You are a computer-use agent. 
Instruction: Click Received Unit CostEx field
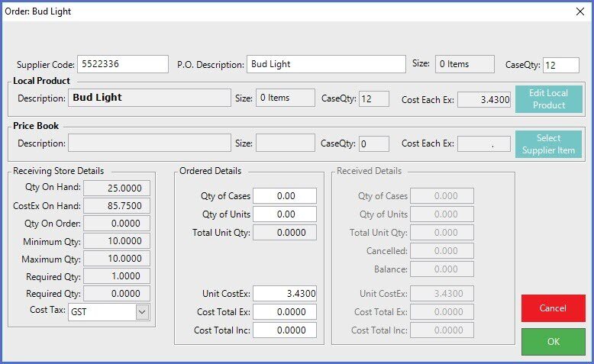point(442,294)
